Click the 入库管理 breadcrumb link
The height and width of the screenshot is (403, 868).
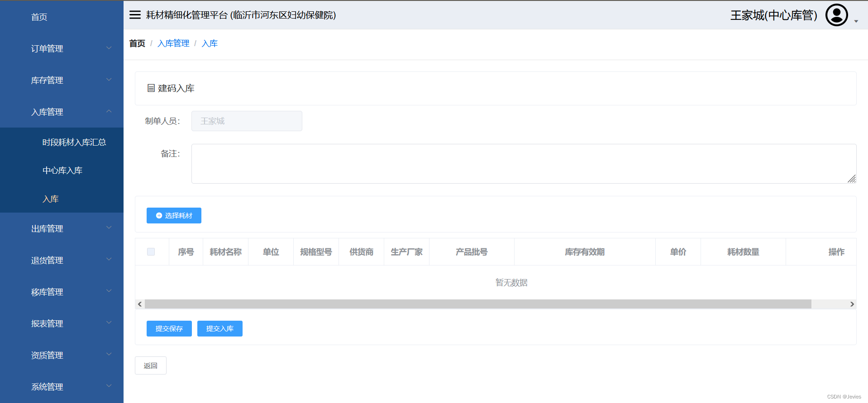[x=173, y=43]
